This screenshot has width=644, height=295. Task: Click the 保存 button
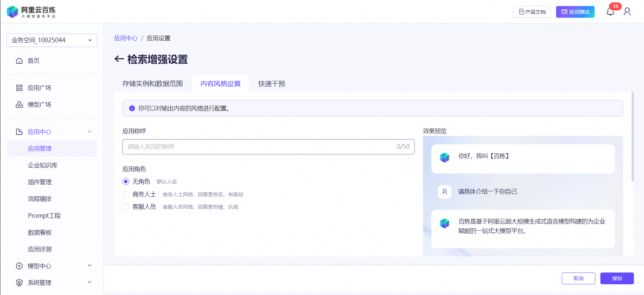click(617, 278)
